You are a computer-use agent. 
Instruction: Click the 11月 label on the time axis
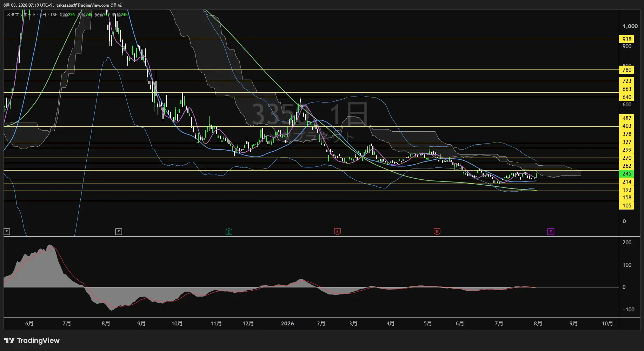point(216,324)
